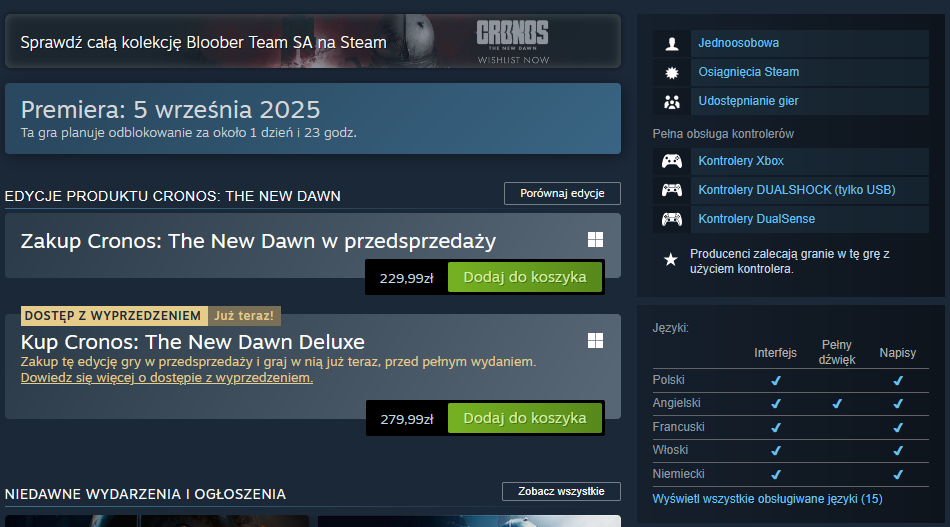Add the Deluxe 279,99zł edition to cart
Screen dimensions: 950x527
click(x=525, y=417)
